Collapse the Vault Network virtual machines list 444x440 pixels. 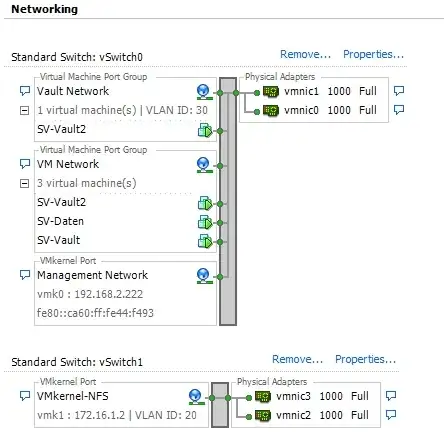[x=24, y=110]
